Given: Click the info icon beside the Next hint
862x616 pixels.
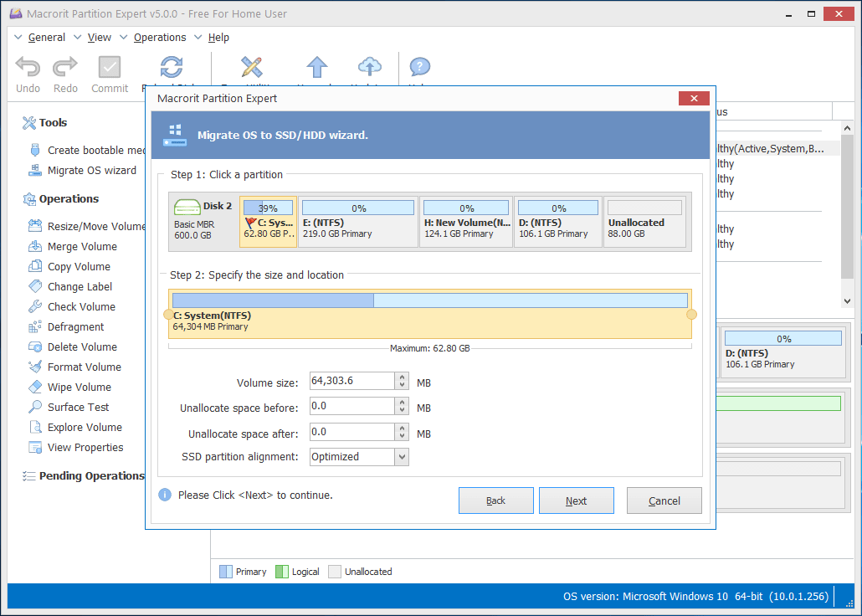Looking at the screenshot, I should click(165, 495).
